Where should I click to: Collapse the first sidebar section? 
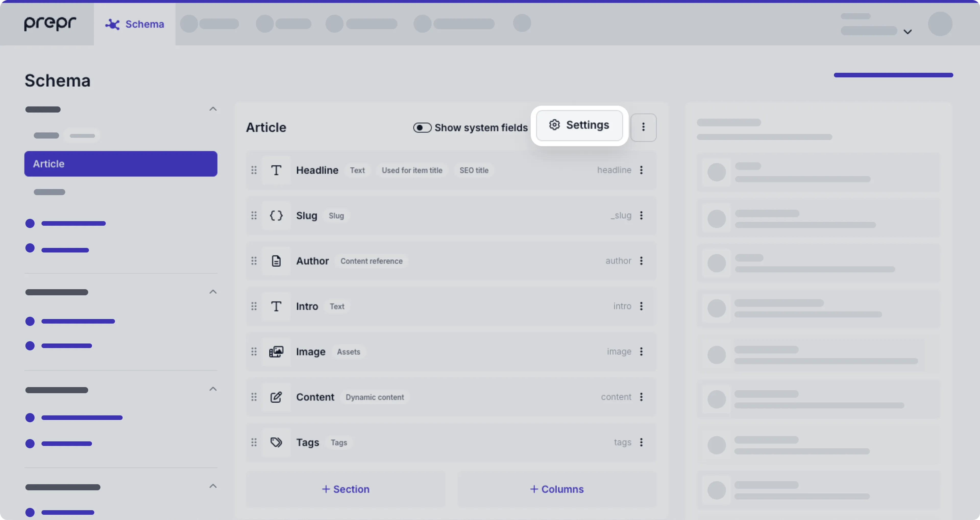click(213, 109)
